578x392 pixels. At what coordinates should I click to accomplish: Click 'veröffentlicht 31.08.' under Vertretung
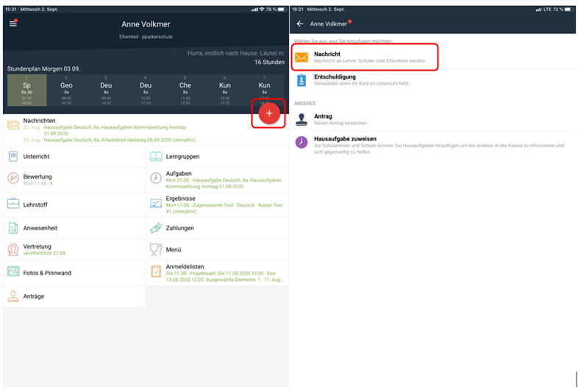[45, 253]
